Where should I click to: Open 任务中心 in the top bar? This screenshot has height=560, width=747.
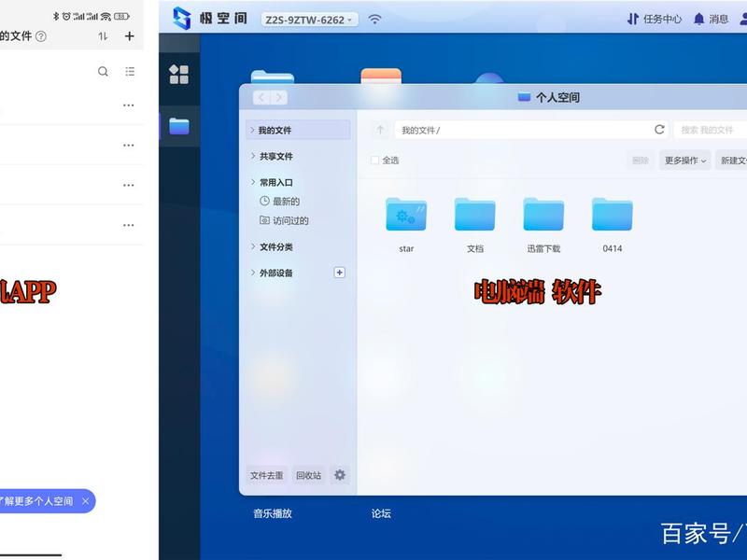click(655, 19)
